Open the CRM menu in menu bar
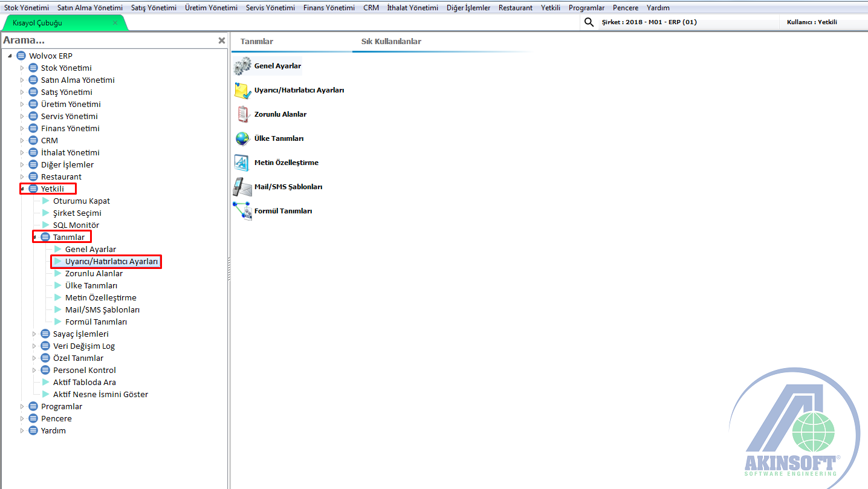The image size is (868, 489). point(371,8)
